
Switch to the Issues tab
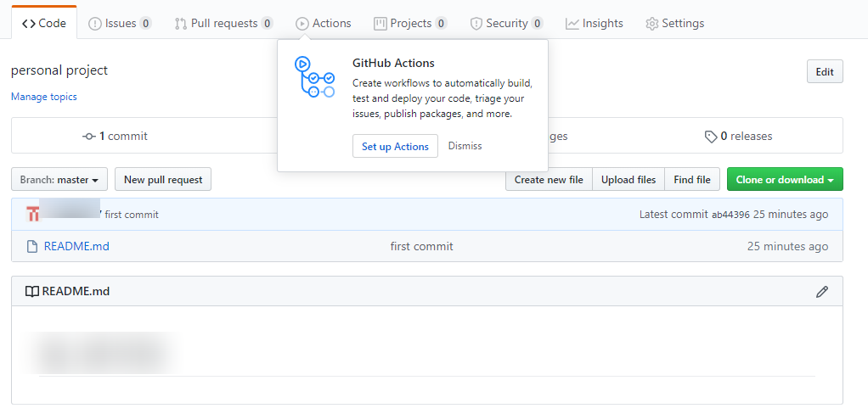click(x=120, y=23)
